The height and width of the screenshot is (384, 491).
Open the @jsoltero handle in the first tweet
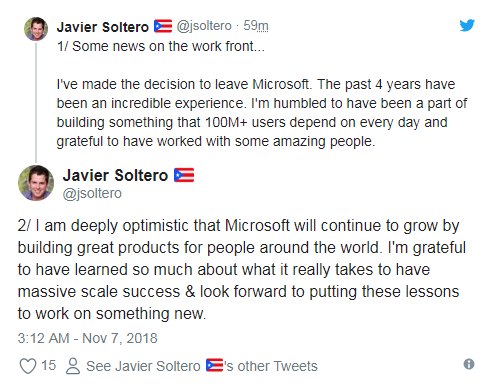(x=204, y=26)
